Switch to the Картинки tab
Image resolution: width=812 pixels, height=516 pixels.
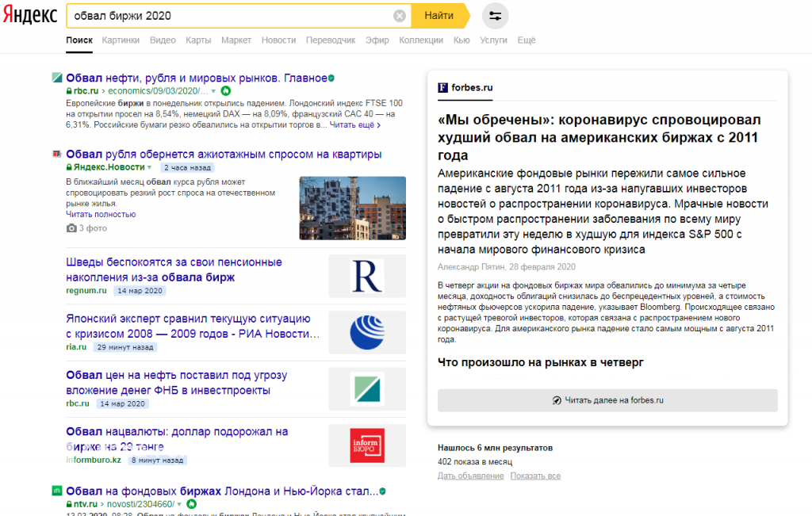(x=121, y=40)
